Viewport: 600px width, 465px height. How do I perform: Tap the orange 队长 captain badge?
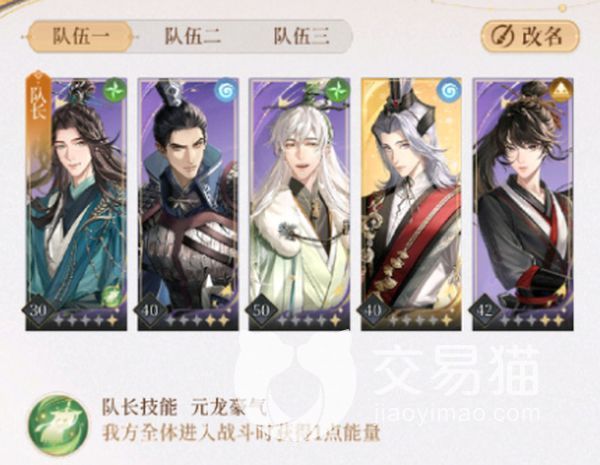pos(39,100)
